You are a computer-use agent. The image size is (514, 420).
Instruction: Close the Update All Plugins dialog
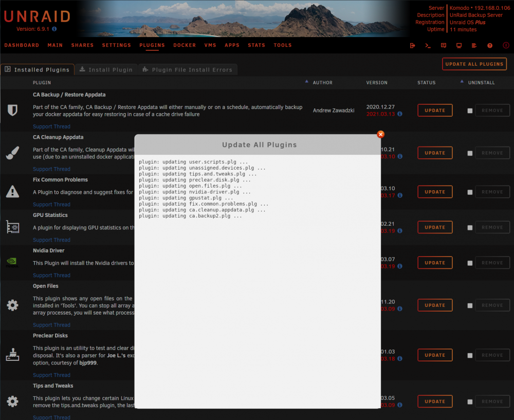380,134
